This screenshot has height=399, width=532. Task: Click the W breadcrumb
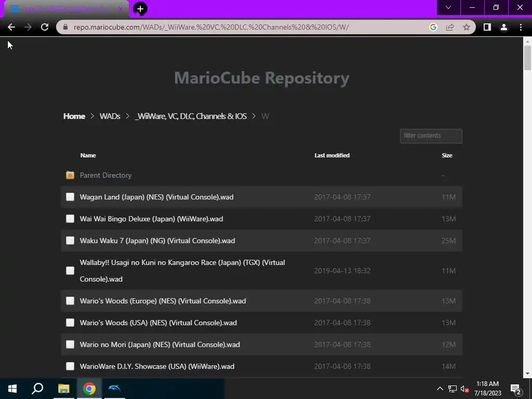tap(265, 116)
